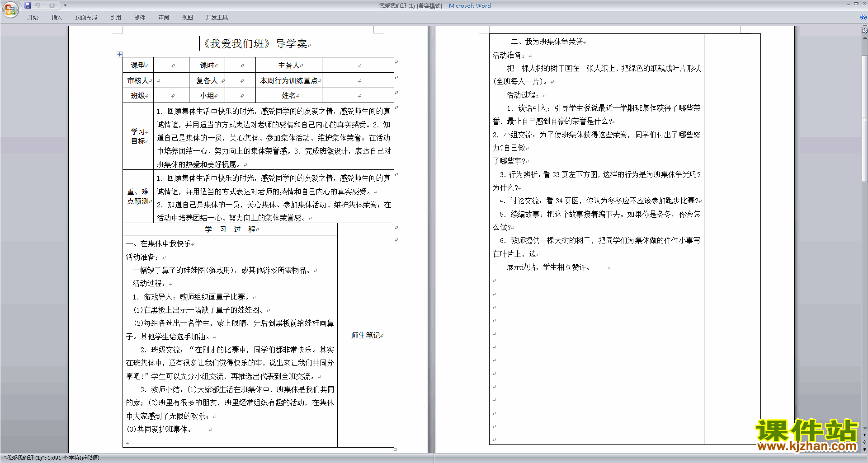Click the 学习过程 header cell

click(x=231, y=229)
